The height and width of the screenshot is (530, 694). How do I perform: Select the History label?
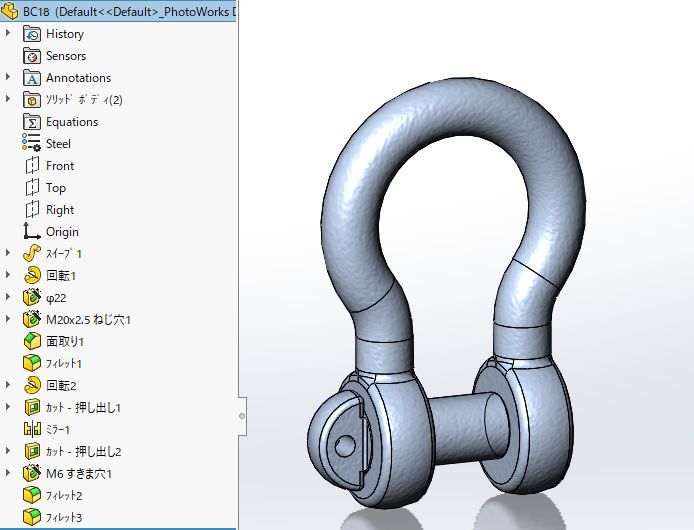pyautogui.click(x=65, y=34)
